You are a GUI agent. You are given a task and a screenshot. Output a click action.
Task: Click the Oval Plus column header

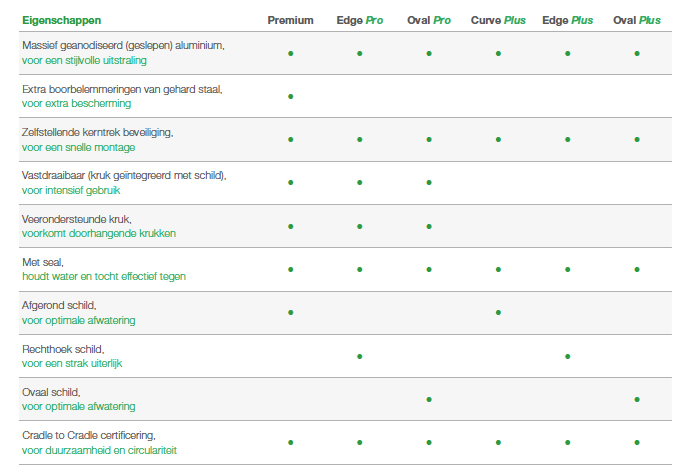pyautogui.click(x=636, y=21)
